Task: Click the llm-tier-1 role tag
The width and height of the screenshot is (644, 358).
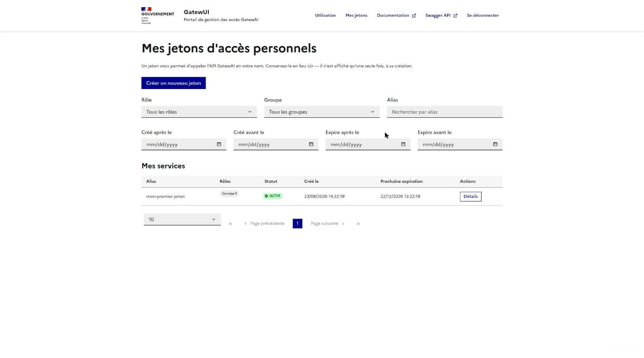Action: pos(230,194)
